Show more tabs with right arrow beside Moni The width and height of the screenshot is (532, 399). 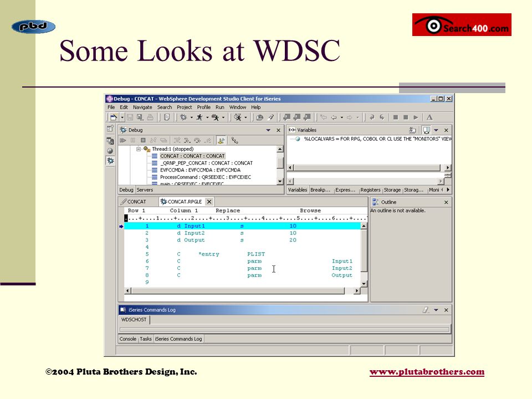click(x=448, y=190)
